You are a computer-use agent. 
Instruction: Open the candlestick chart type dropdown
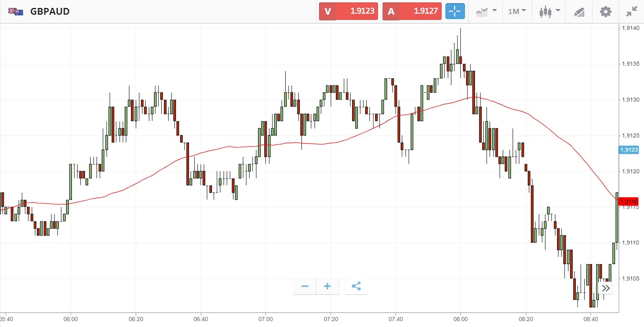pyautogui.click(x=549, y=11)
